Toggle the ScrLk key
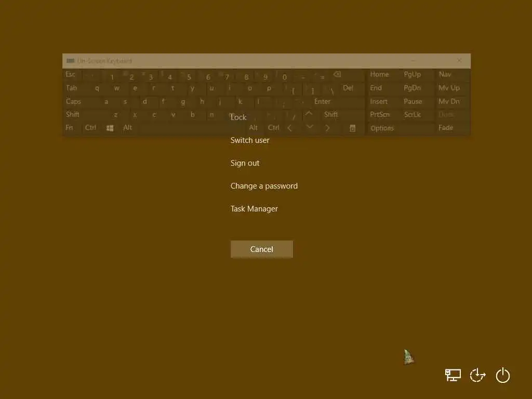 click(x=412, y=115)
